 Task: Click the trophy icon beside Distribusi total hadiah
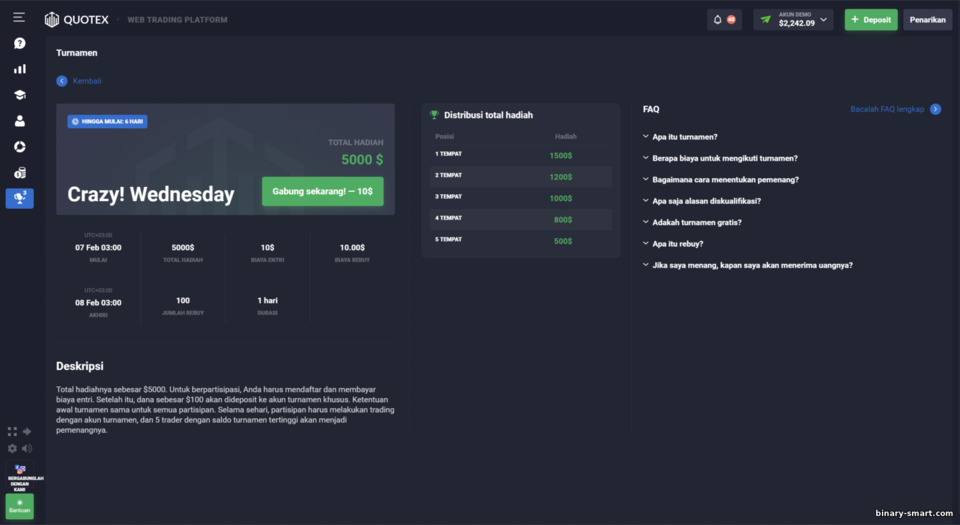coord(434,114)
